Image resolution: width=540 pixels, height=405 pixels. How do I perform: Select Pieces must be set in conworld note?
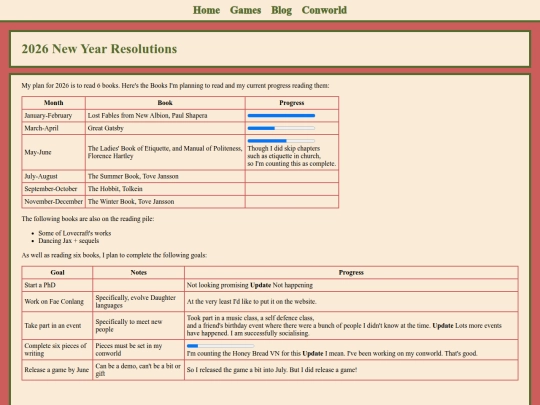point(138,350)
